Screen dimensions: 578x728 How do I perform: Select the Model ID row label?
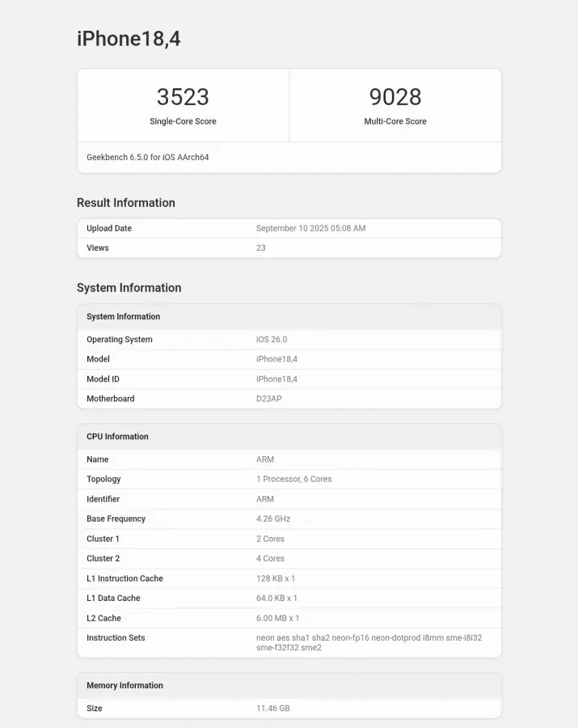[103, 379]
